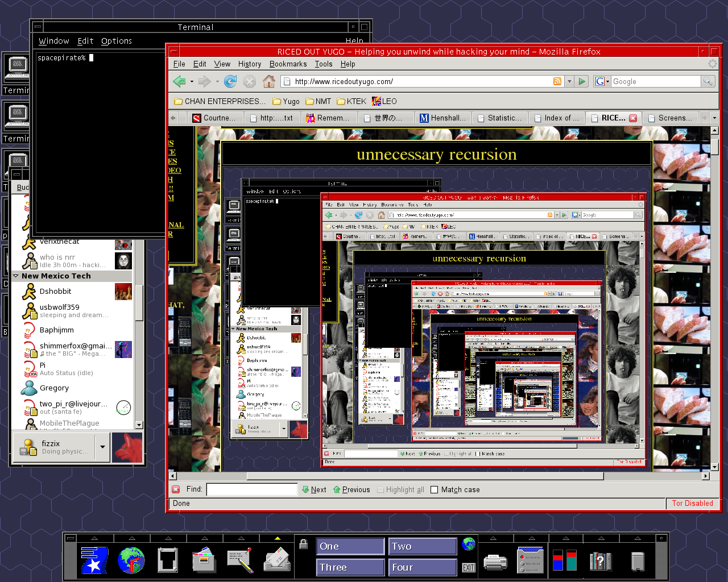Open the Back button history dropdown arrow
Viewport: 728px width, 582px height.
pyautogui.click(x=192, y=81)
